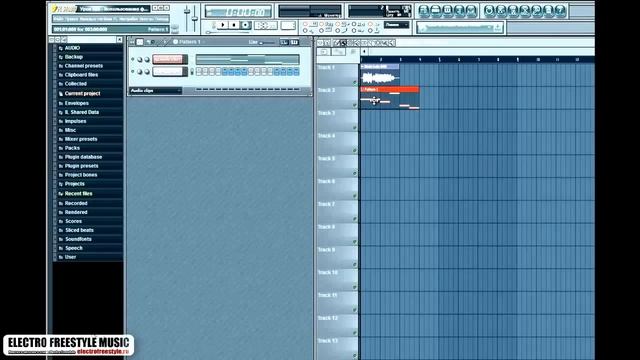The height and width of the screenshot is (360, 640).
Task: Click the master pitch slider
Action: [x=195, y=17]
